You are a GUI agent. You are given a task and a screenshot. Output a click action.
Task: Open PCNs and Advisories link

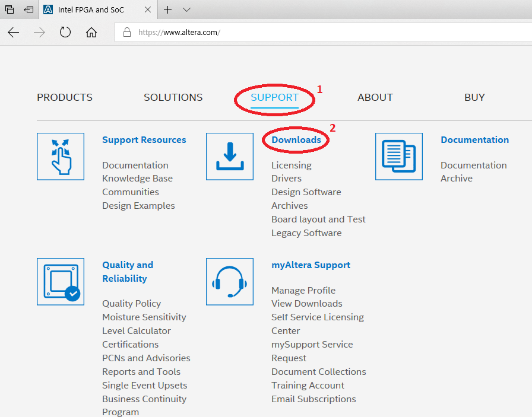pyautogui.click(x=146, y=358)
